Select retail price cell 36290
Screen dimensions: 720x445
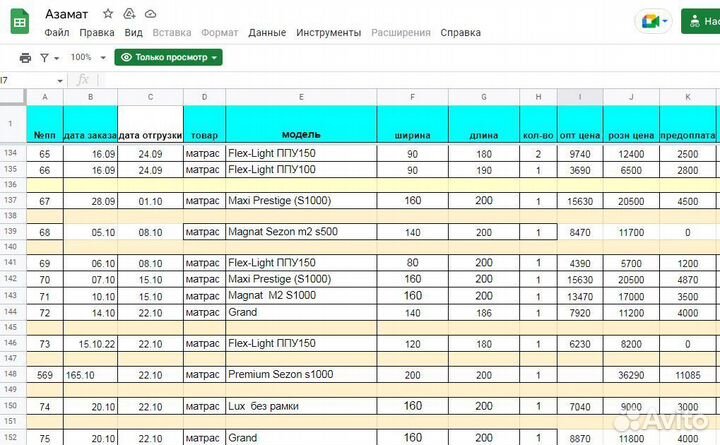click(x=631, y=375)
